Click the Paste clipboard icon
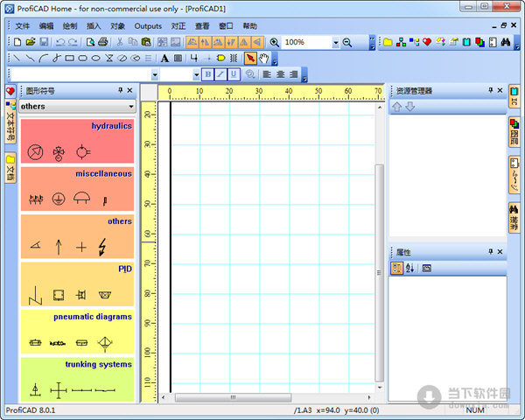525x420 pixels. pos(146,42)
